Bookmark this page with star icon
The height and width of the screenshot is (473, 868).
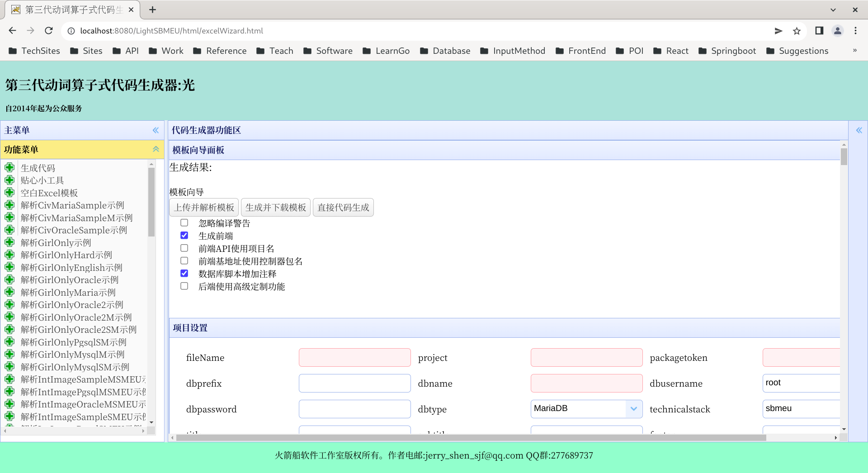797,31
